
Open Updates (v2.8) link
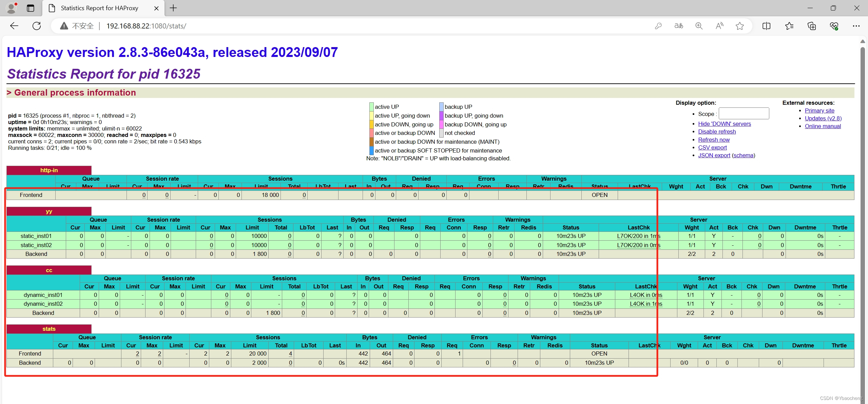823,118
